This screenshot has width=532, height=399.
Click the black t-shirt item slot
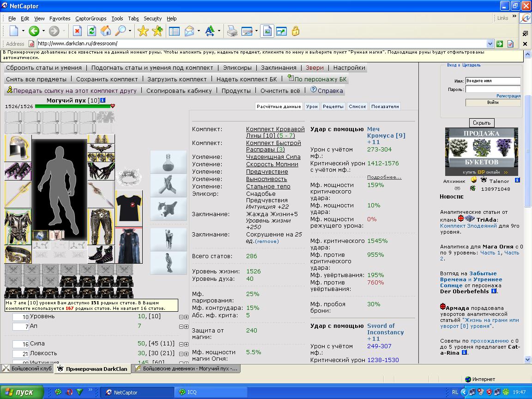tap(128, 208)
